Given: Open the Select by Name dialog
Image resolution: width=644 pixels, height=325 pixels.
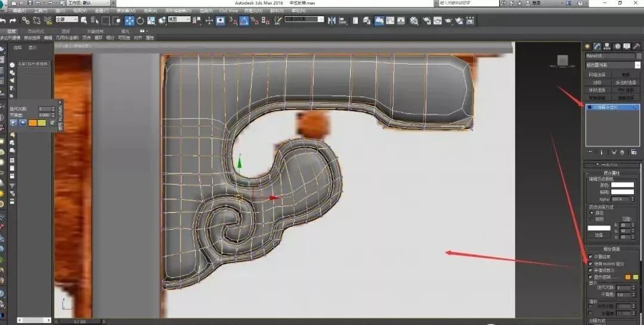Looking at the screenshot, I should point(95,20).
